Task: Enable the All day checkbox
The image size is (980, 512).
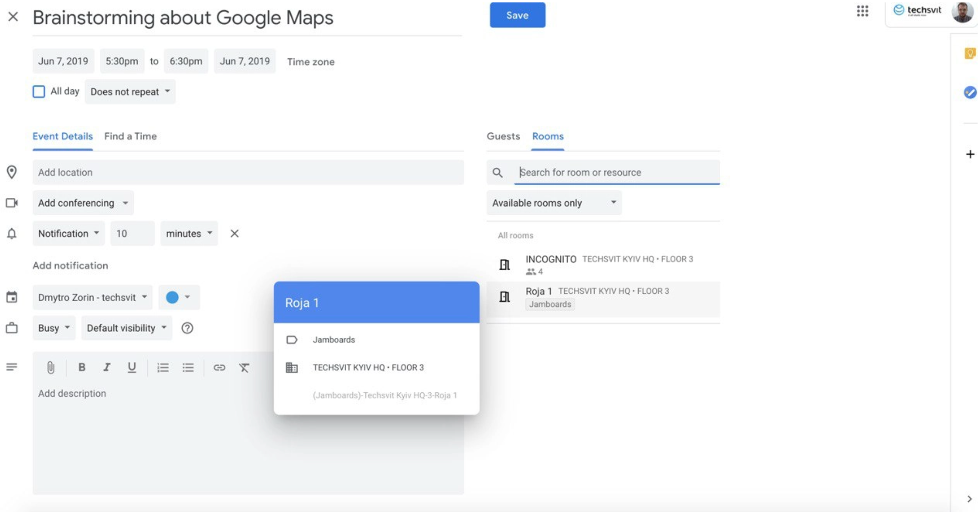Action: tap(39, 91)
